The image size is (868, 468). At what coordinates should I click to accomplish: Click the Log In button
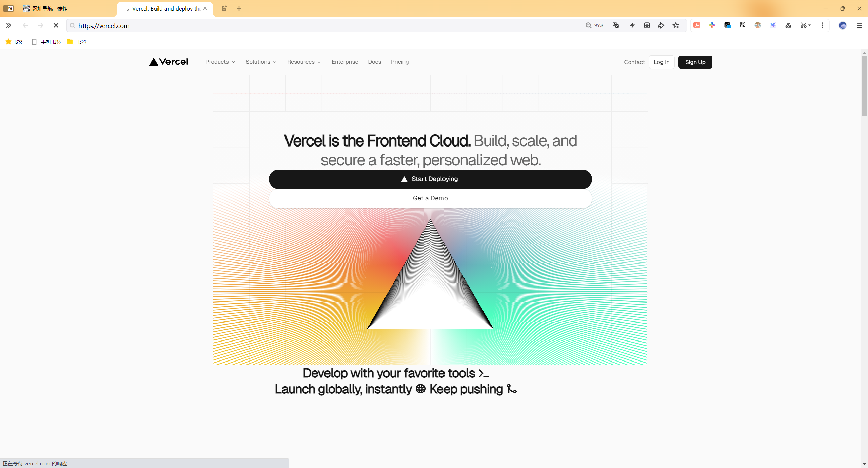coord(662,62)
